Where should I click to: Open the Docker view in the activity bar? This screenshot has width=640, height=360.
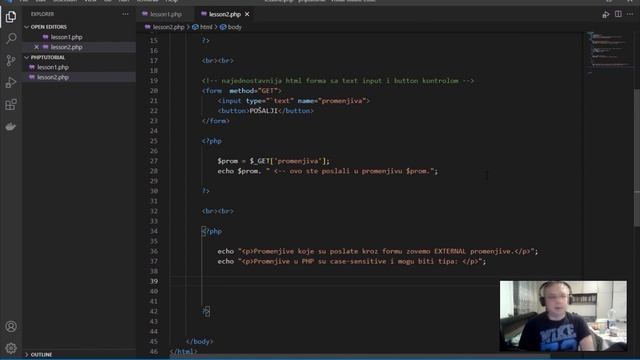tap(11, 127)
